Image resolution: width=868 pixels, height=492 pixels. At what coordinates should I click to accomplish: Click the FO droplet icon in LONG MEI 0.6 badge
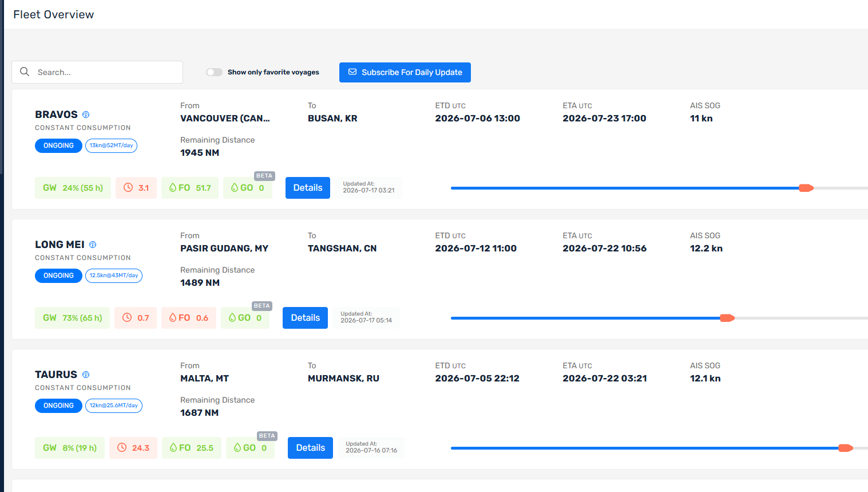click(x=173, y=318)
